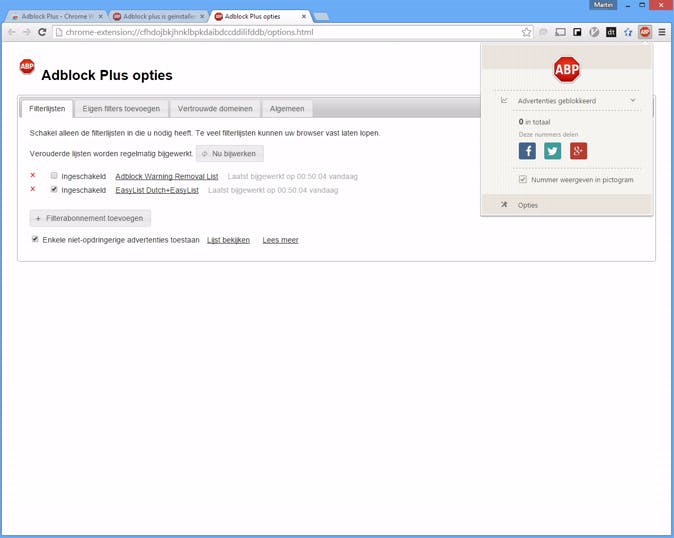
Task: Click the cast screen extension icon
Action: coord(560,32)
